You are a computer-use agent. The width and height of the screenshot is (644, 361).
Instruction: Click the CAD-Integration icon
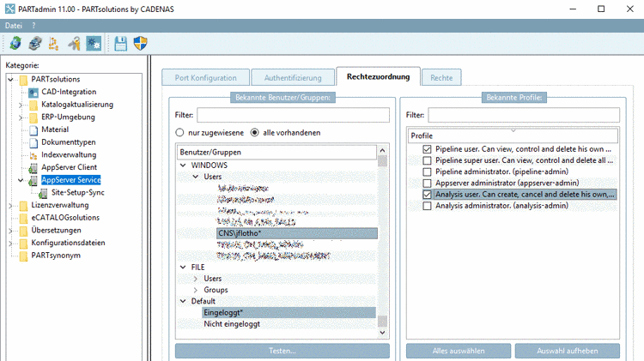coord(33,92)
